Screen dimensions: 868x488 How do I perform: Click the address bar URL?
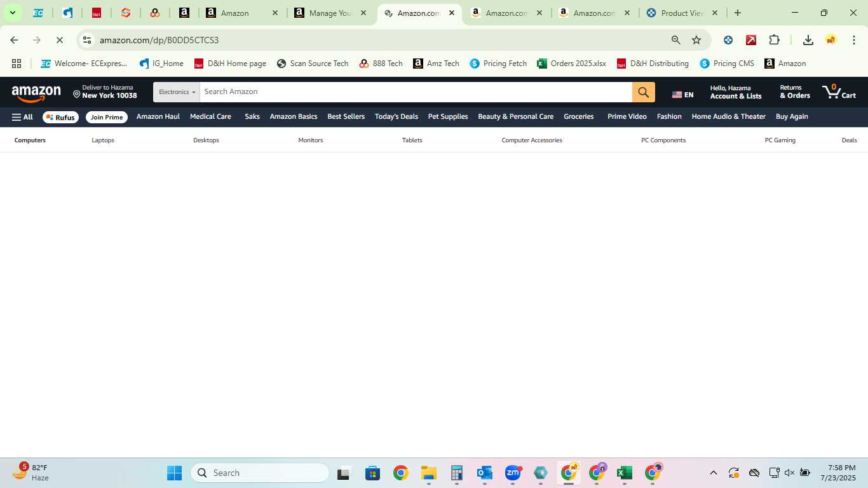[x=159, y=40]
